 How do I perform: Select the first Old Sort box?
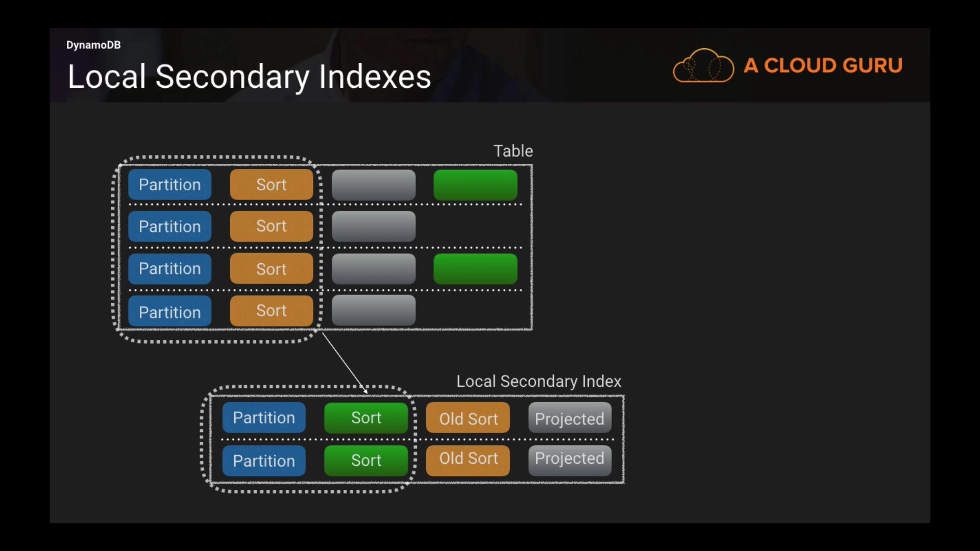tap(468, 418)
